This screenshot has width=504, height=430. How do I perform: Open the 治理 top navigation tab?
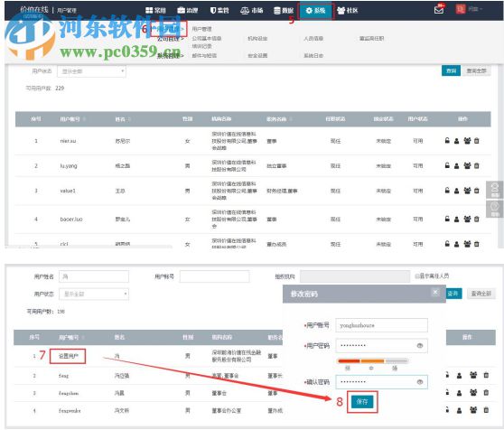(x=188, y=10)
